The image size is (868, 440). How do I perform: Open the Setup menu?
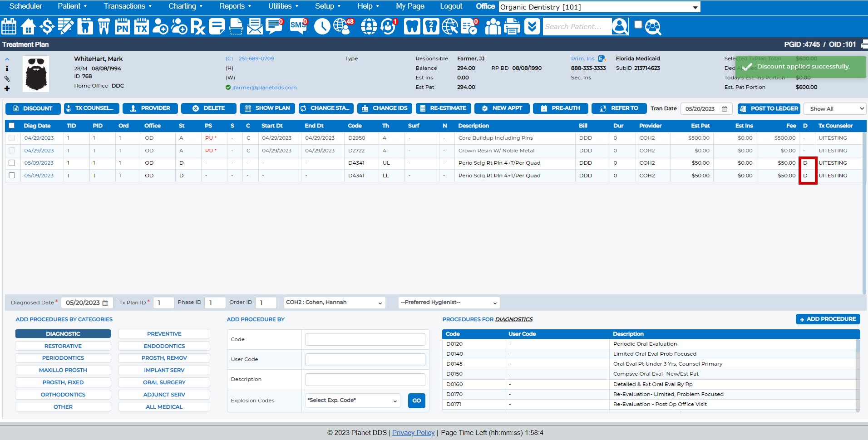(328, 6)
